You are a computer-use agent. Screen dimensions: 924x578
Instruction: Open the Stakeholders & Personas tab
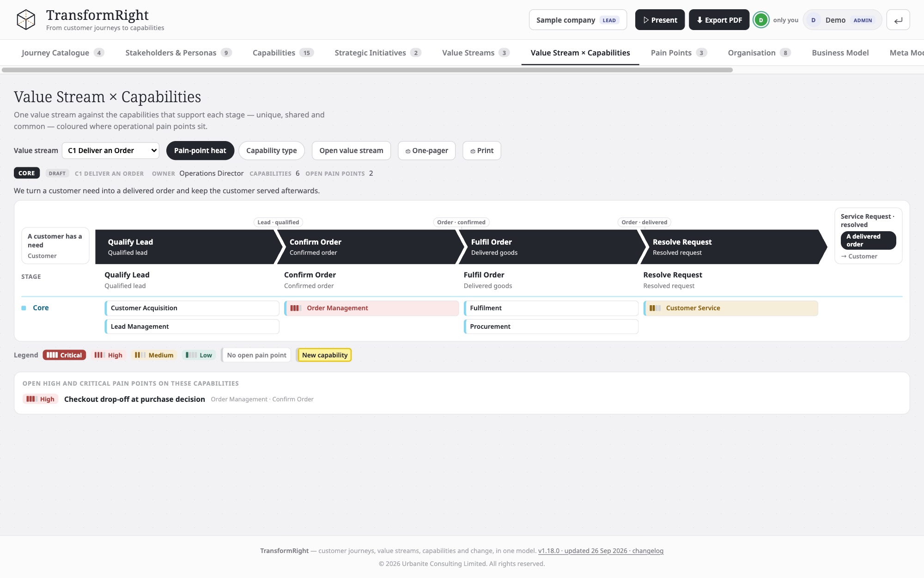pos(178,53)
